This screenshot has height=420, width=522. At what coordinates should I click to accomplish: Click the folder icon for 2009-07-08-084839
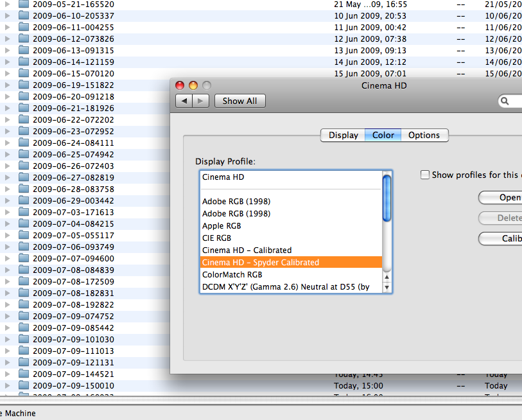pyautogui.click(x=24, y=270)
